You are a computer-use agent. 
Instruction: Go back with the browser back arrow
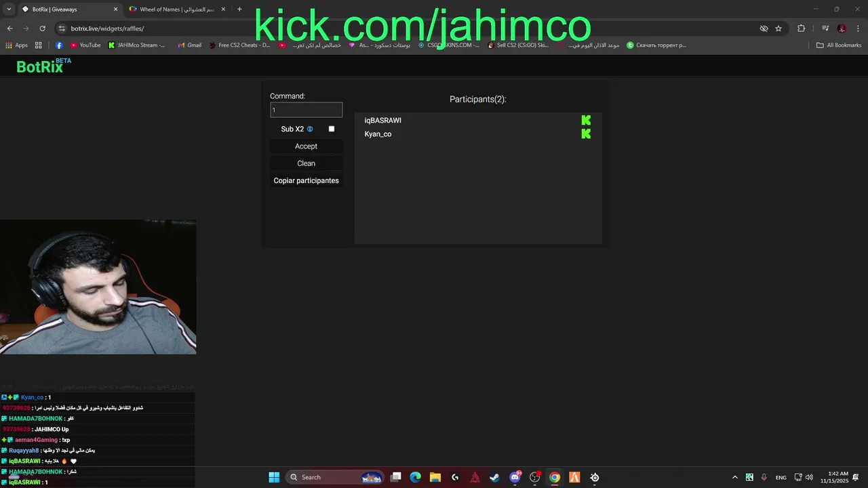coord(9,28)
